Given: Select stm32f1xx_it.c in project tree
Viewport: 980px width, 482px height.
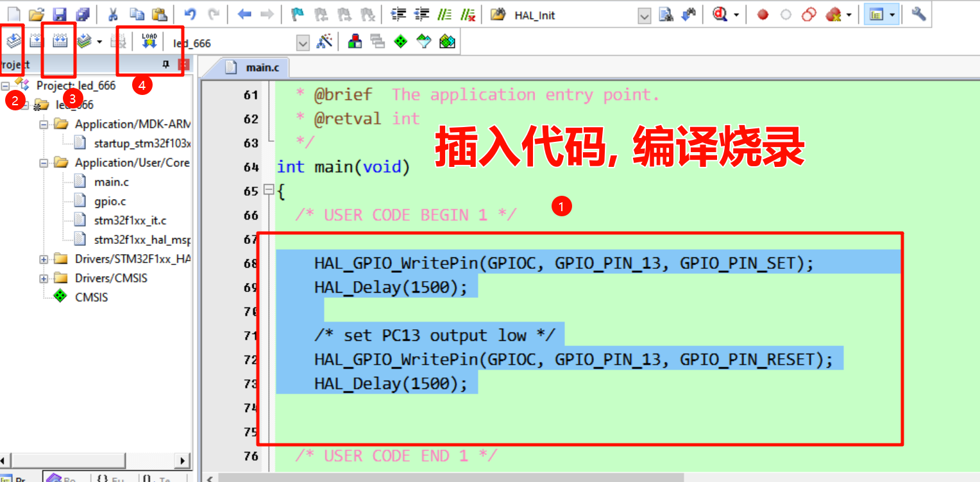Looking at the screenshot, I should [130, 220].
